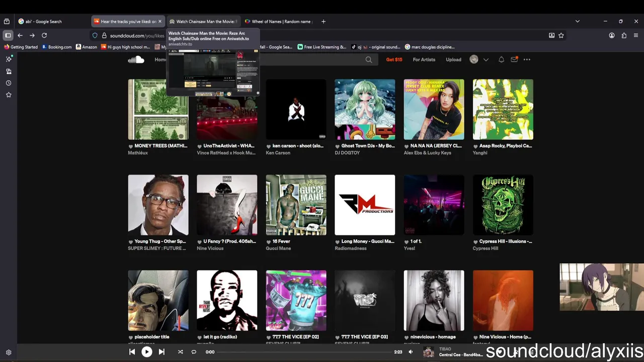Skip to the next track
Viewport: 644px width, 362px height.
162,352
